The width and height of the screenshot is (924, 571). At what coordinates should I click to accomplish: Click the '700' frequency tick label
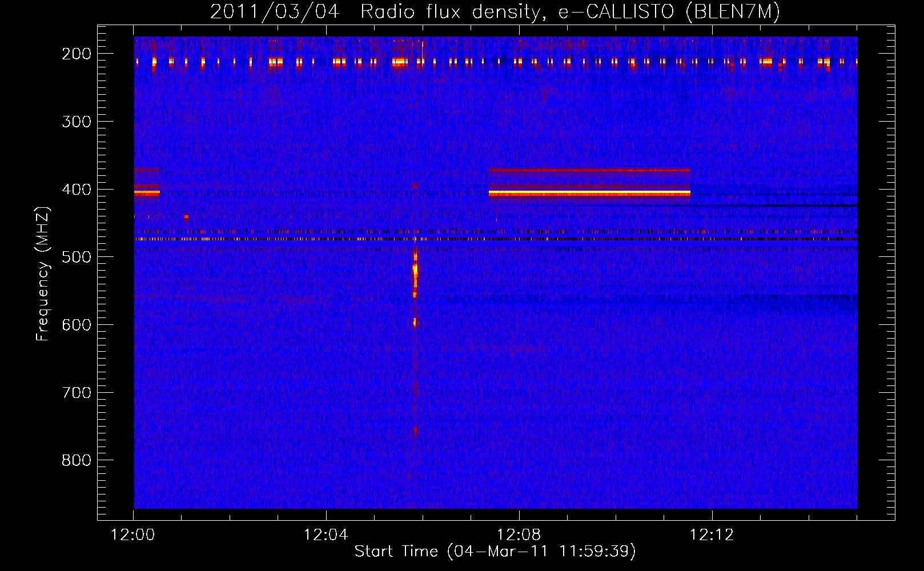click(77, 393)
